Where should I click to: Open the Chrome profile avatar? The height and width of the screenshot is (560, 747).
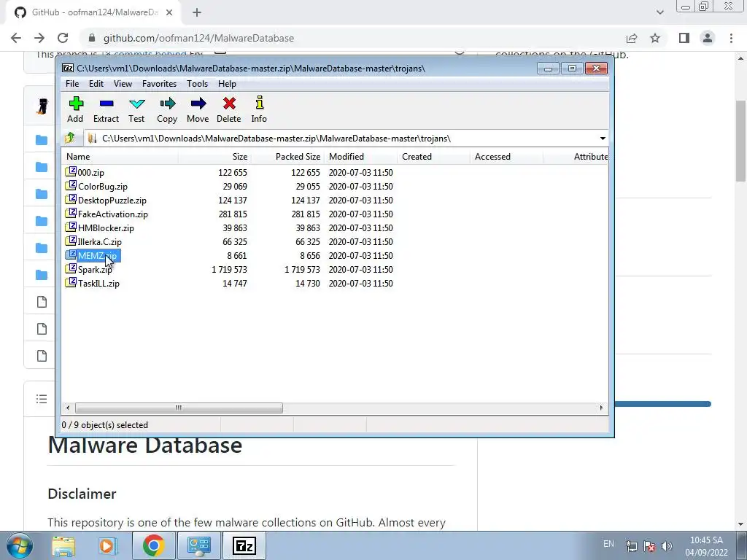pyautogui.click(x=708, y=38)
